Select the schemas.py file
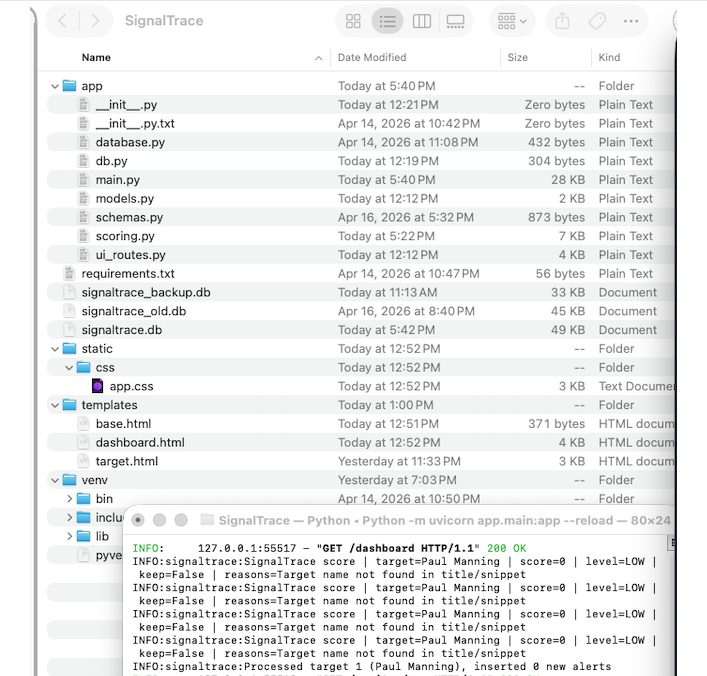This screenshot has height=676, width=707. (360, 217)
